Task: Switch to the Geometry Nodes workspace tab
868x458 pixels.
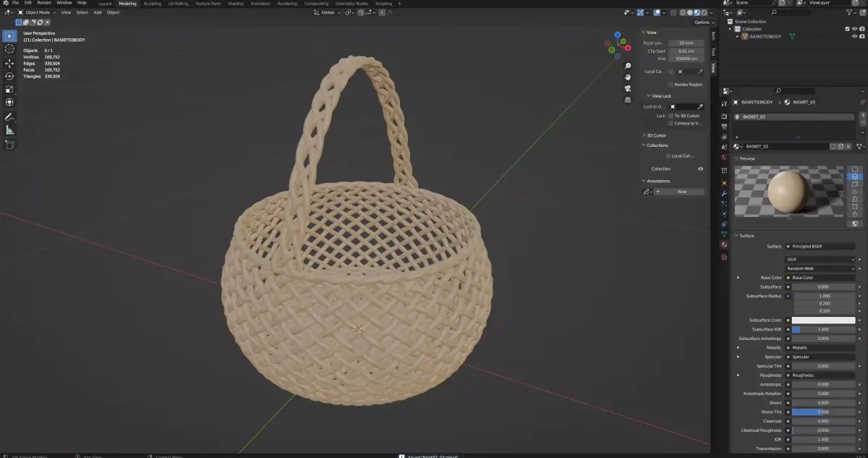Action: click(x=351, y=3)
